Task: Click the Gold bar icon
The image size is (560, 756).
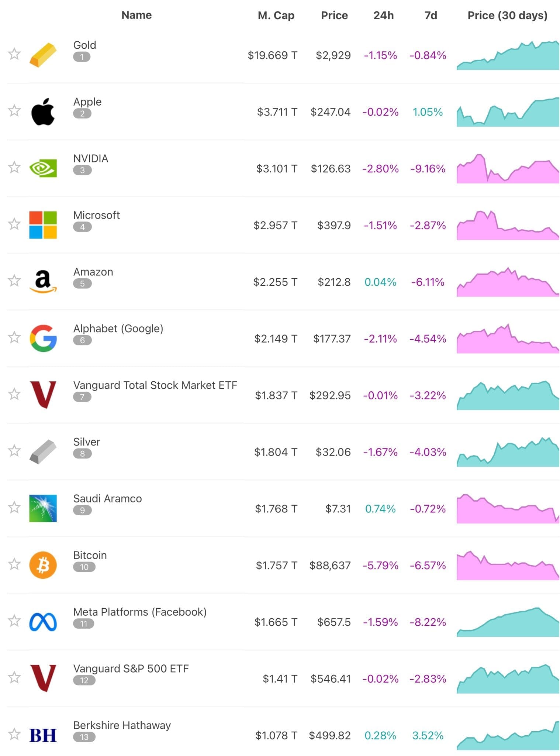Action: tap(43, 55)
